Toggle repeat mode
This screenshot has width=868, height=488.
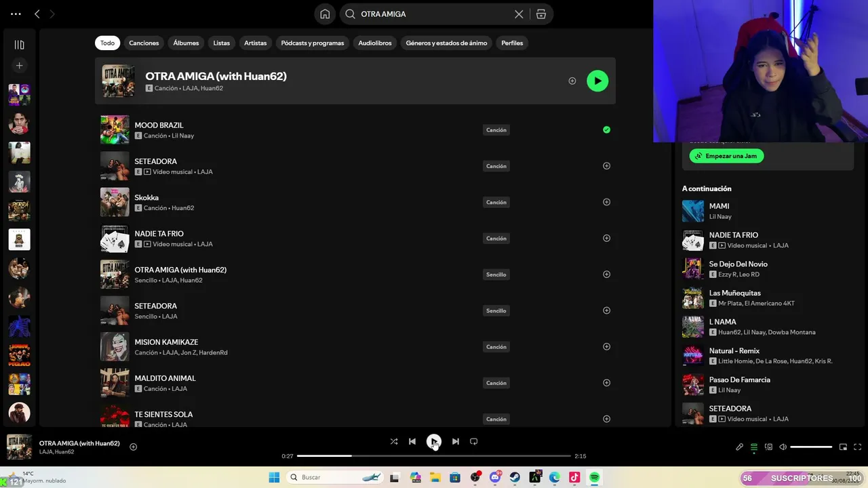point(474,441)
